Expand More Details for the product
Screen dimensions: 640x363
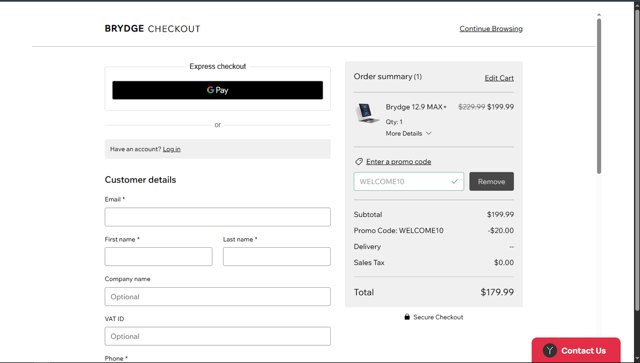408,134
